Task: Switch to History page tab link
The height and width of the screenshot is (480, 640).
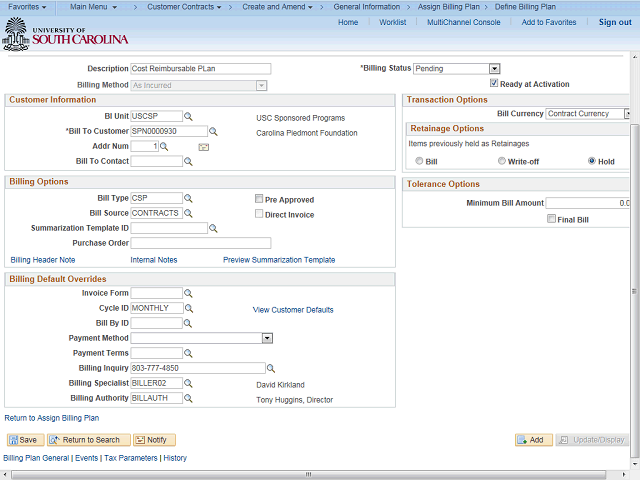Action: (175, 458)
